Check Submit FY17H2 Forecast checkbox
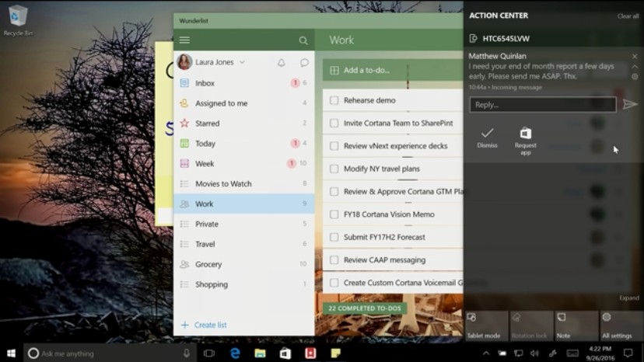The image size is (644, 362). point(334,237)
